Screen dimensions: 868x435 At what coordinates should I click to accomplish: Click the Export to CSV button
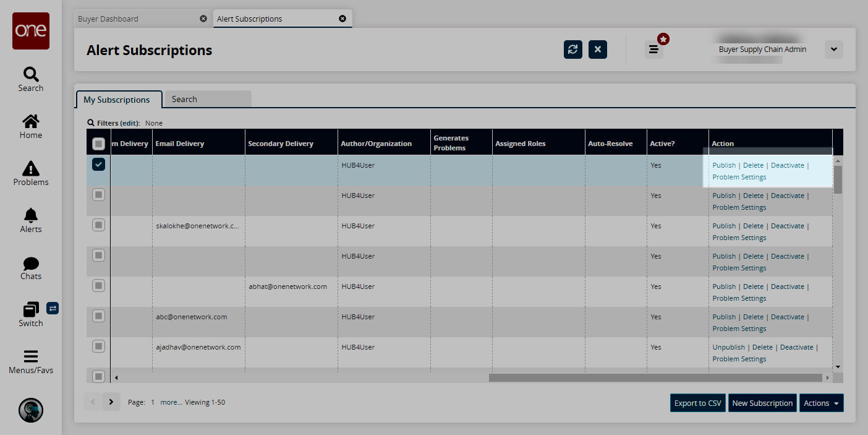point(698,403)
